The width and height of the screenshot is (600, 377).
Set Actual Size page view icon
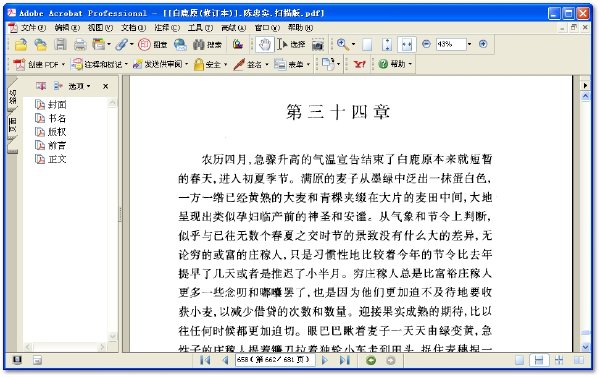coord(367,45)
